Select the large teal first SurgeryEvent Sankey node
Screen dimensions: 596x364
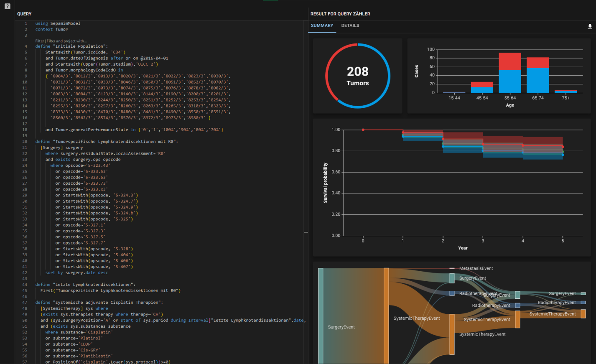point(321,316)
